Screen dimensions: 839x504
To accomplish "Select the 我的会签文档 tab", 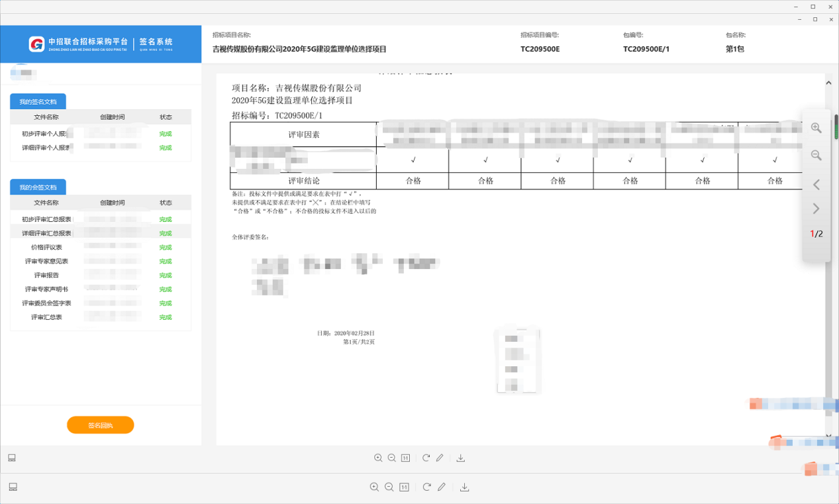I will [x=38, y=187].
